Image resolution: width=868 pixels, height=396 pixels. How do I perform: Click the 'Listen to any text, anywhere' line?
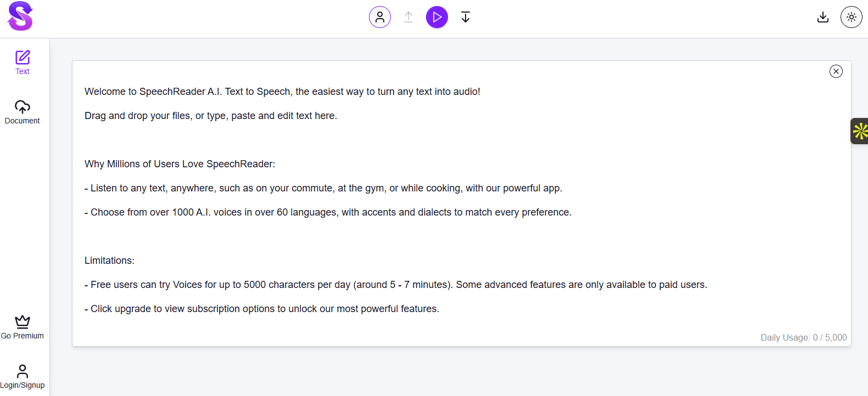[x=323, y=188]
